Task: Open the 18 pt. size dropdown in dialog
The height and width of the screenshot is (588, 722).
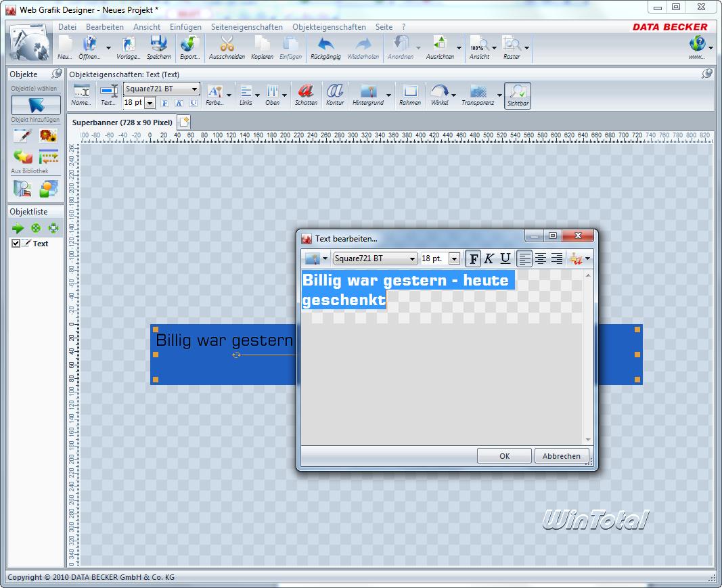Action: pyautogui.click(x=454, y=259)
